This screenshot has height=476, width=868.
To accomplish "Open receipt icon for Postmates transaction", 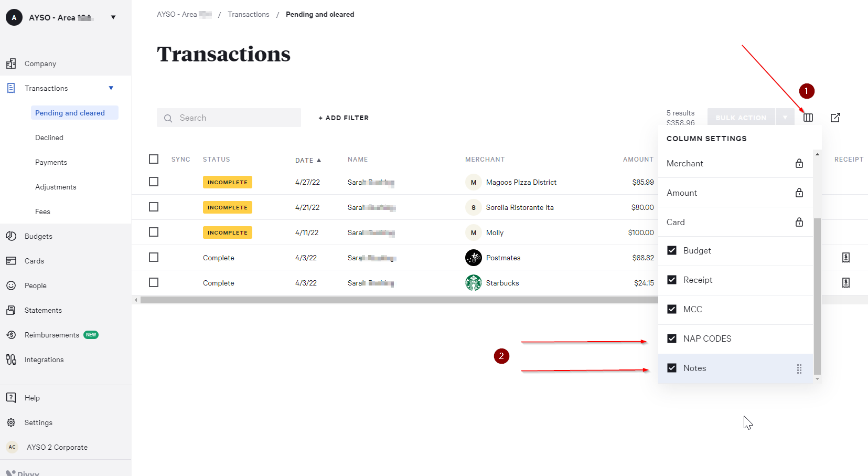I will pyautogui.click(x=845, y=258).
